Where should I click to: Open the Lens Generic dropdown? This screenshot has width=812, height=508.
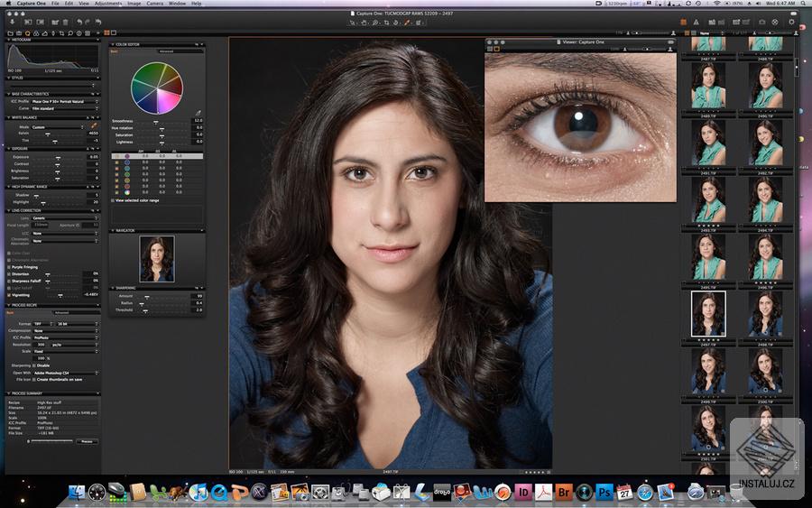(65, 218)
